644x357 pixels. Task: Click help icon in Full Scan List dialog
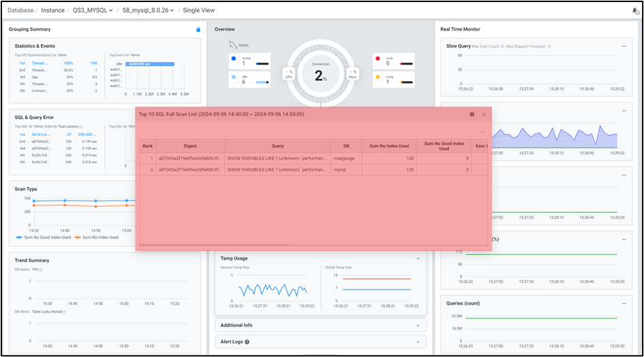click(x=472, y=114)
